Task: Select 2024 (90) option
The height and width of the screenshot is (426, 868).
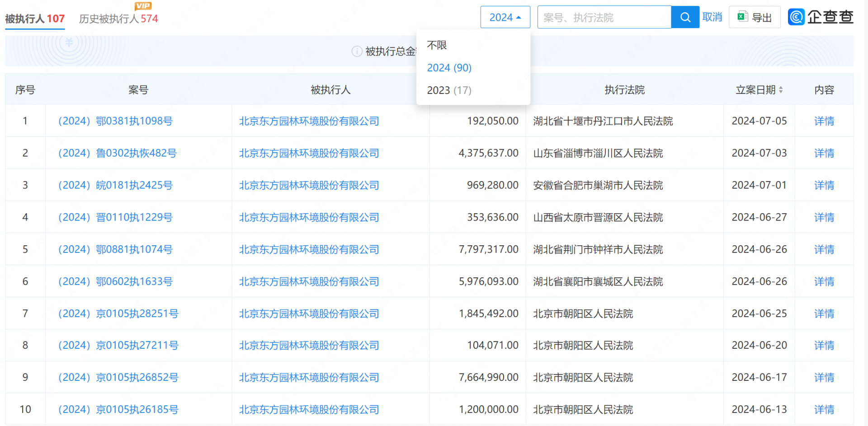Action: (x=449, y=68)
